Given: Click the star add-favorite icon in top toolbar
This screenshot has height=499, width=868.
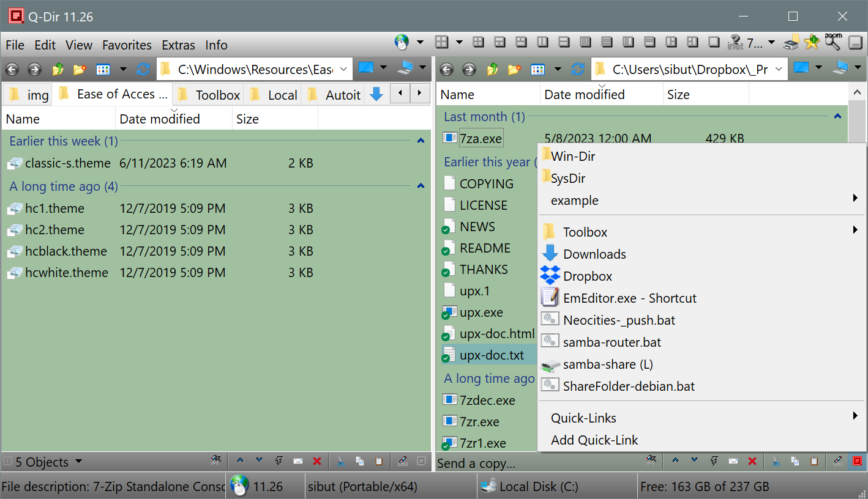Looking at the screenshot, I should [812, 42].
